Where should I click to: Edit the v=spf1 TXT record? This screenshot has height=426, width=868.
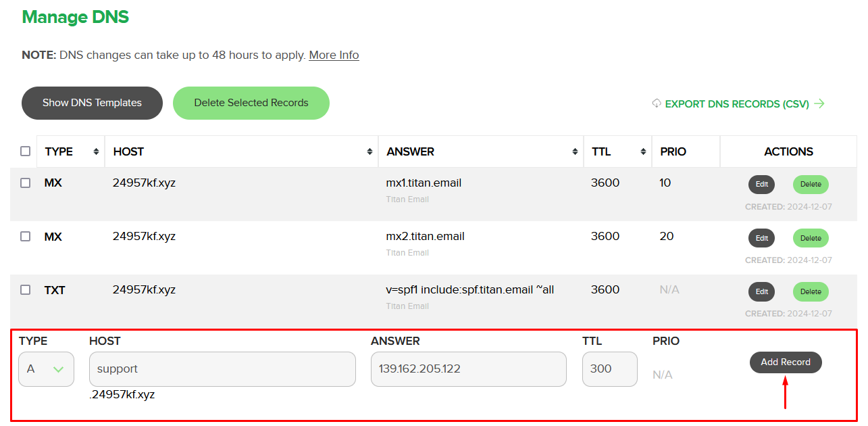pos(761,291)
